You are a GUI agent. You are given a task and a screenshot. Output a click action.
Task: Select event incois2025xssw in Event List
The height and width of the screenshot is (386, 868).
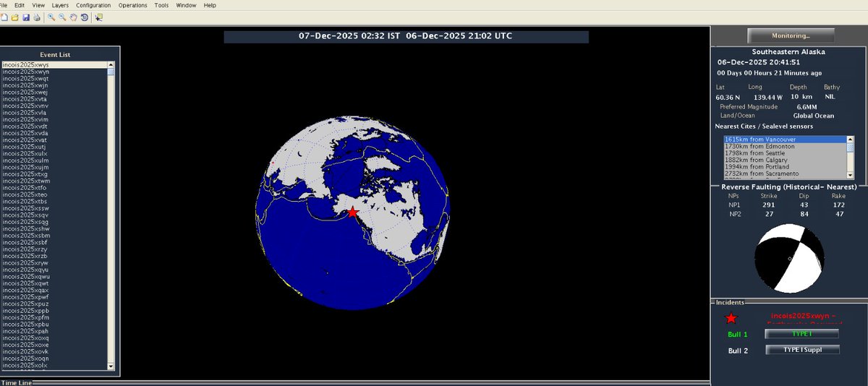tap(54, 208)
